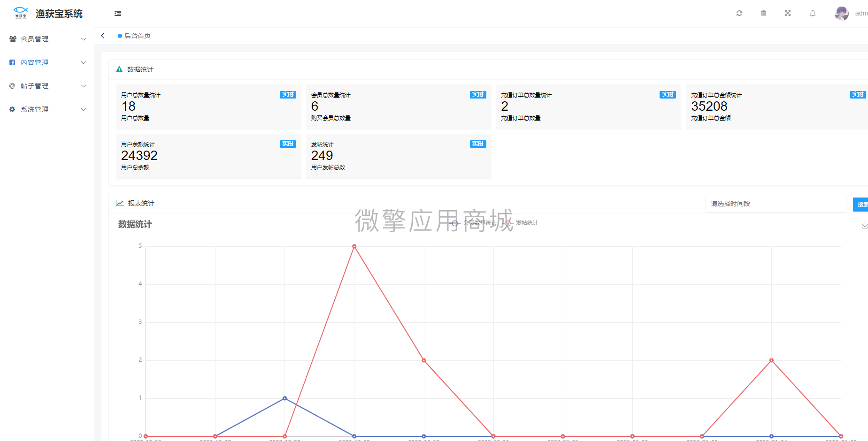Click the 购买会员总数量 label
Screen dimensions: 868x441
coord(331,118)
